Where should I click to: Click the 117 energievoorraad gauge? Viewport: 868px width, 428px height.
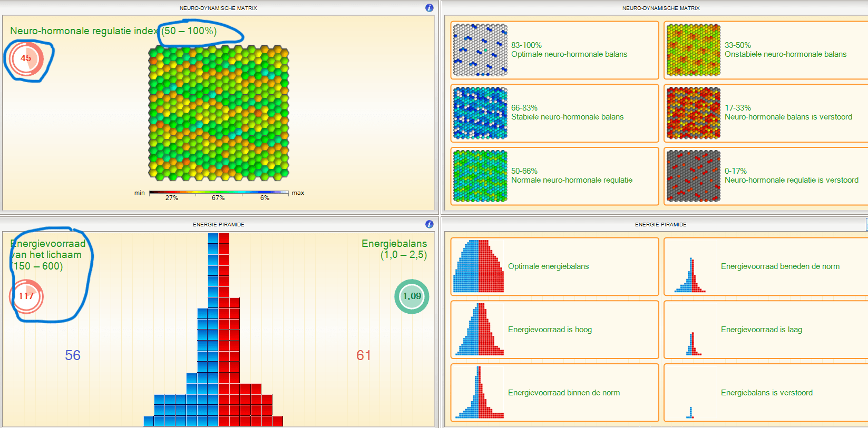[x=26, y=296]
